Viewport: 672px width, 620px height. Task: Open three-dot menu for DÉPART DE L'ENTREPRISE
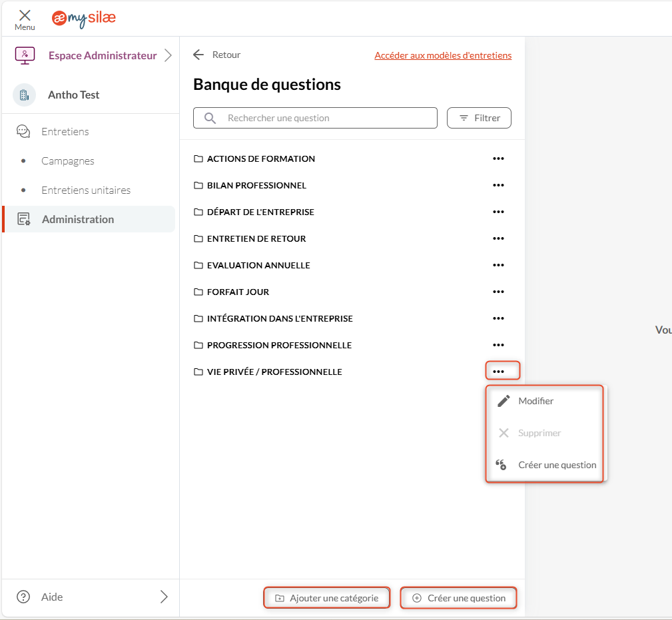pos(498,212)
